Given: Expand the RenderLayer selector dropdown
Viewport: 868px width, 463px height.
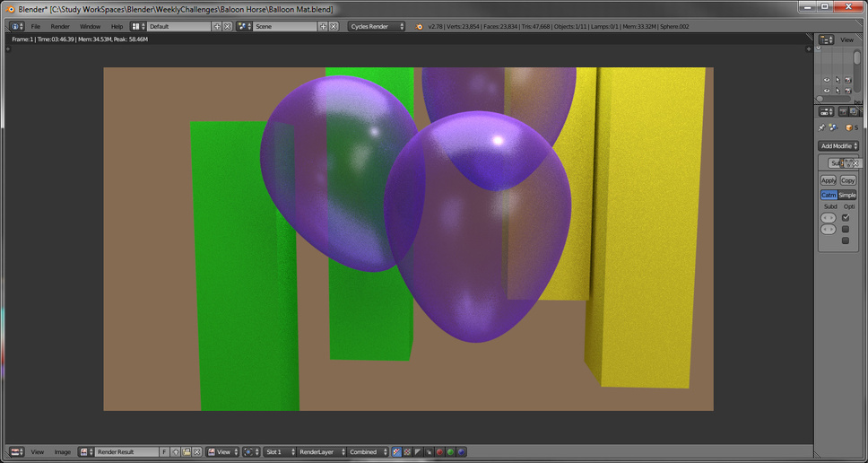Looking at the screenshot, I should (321, 452).
